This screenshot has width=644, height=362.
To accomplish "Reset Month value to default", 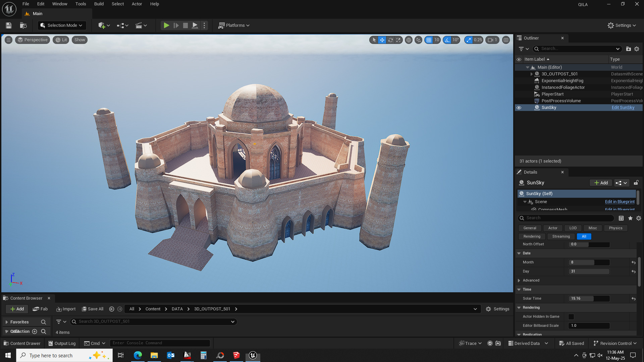I will click(x=633, y=262).
